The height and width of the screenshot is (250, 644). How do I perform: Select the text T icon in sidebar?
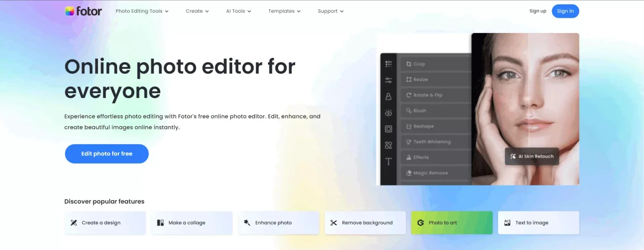pyautogui.click(x=389, y=161)
